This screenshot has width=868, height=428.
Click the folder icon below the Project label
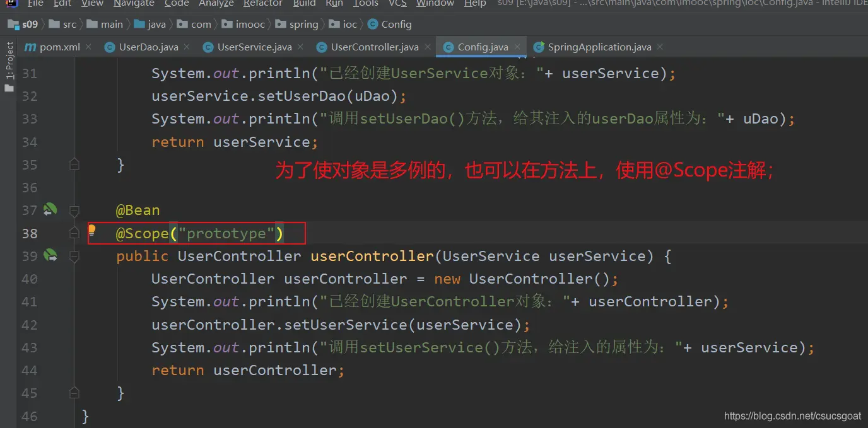tap(9, 88)
